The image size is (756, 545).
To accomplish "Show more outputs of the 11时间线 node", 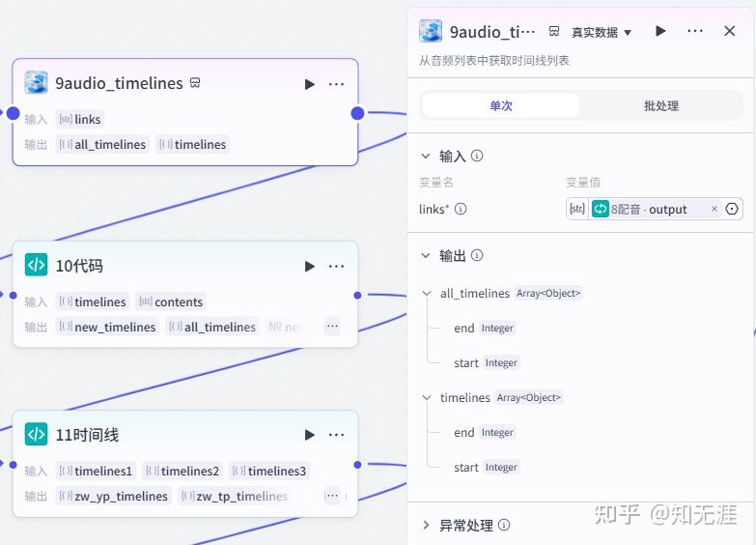I will point(332,496).
